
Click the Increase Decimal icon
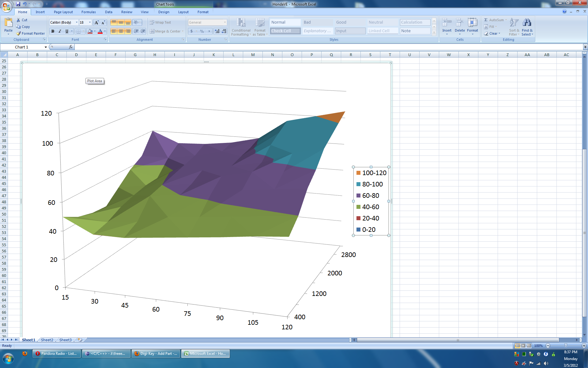(x=217, y=31)
